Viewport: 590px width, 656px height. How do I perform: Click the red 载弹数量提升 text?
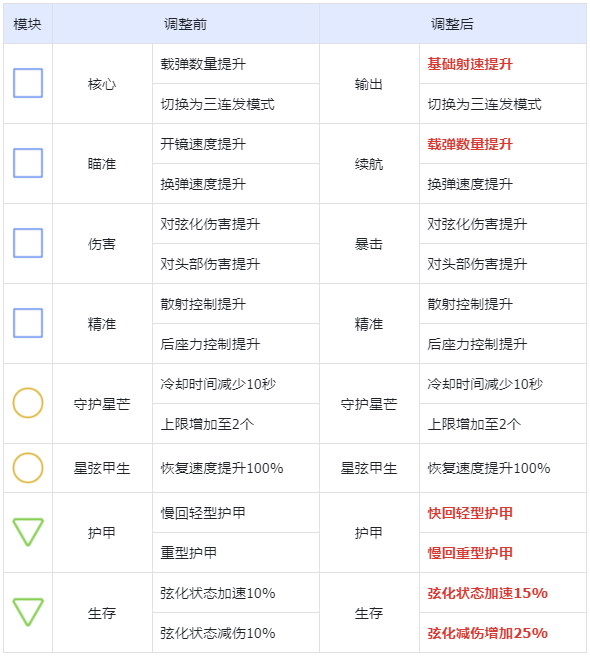pyautogui.click(x=470, y=144)
